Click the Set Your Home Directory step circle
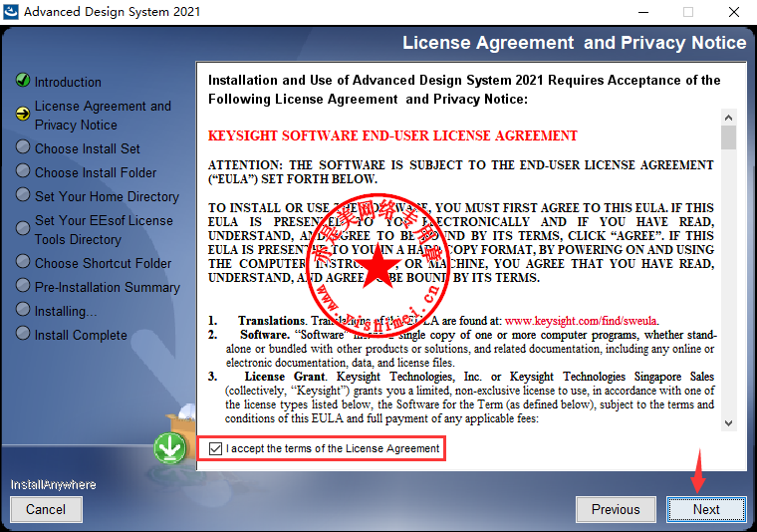 pyautogui.click(x=23, y=194)
